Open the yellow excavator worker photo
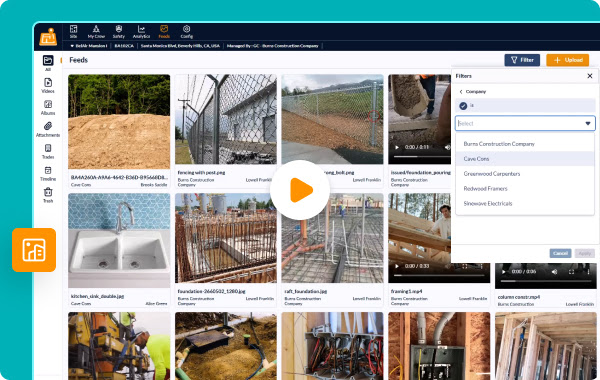 click(x=119, y=346)
